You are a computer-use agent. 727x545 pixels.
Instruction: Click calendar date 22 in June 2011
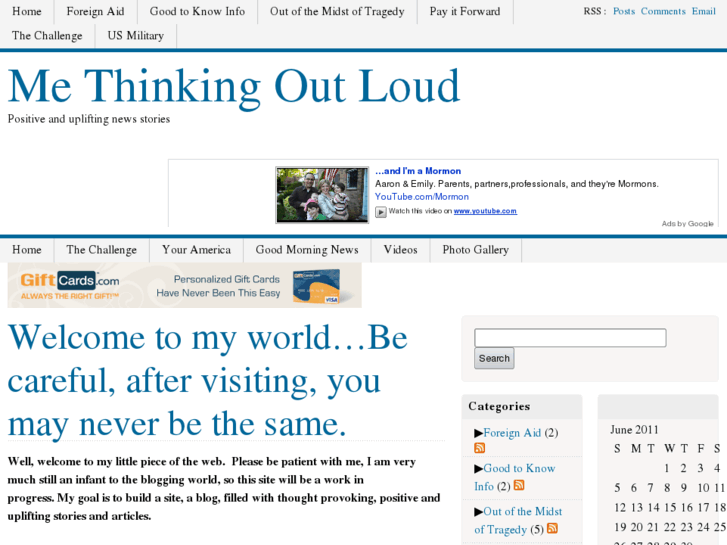pos(670,527)
